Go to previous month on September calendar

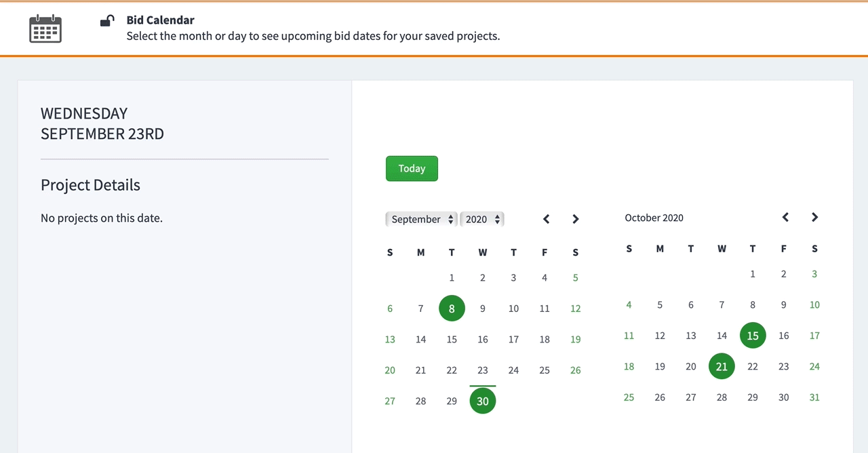(546, 219)
